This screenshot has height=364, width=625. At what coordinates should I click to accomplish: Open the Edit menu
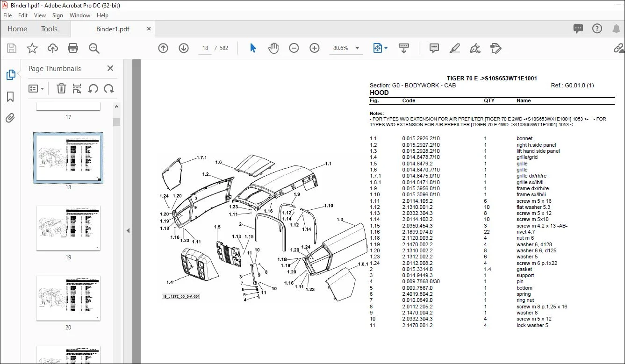click(x=23, y=15)
